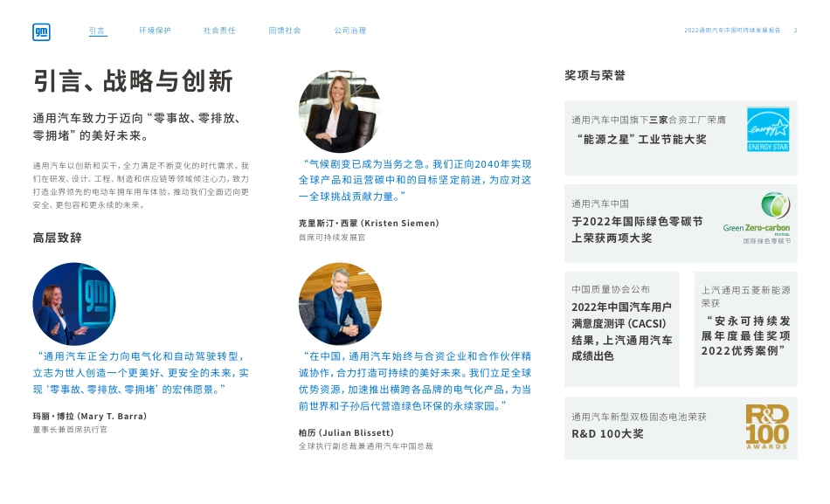Select Kristen Siemen's portrait photo
830x504 pixels.
(x=340, y=112)
